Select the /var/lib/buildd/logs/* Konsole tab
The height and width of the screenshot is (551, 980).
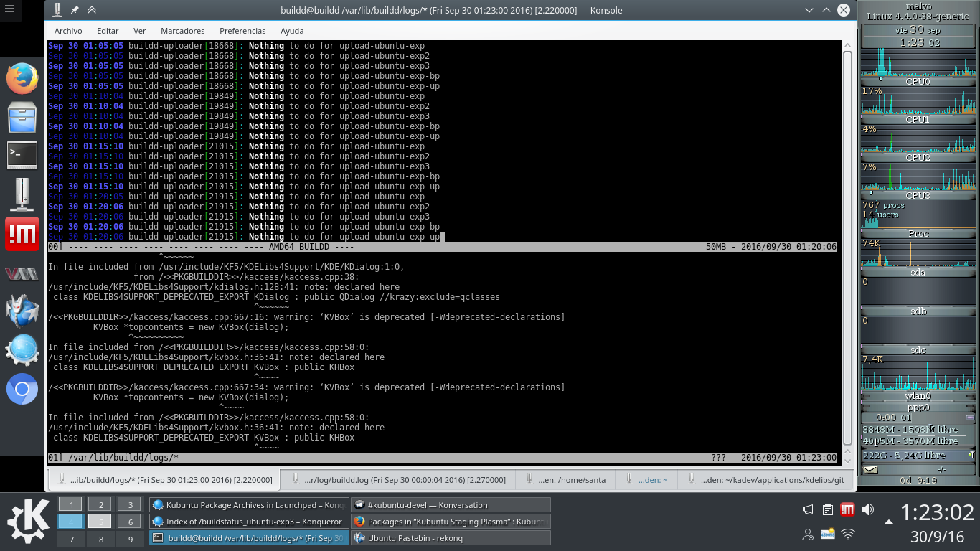(x=164, y=479)
